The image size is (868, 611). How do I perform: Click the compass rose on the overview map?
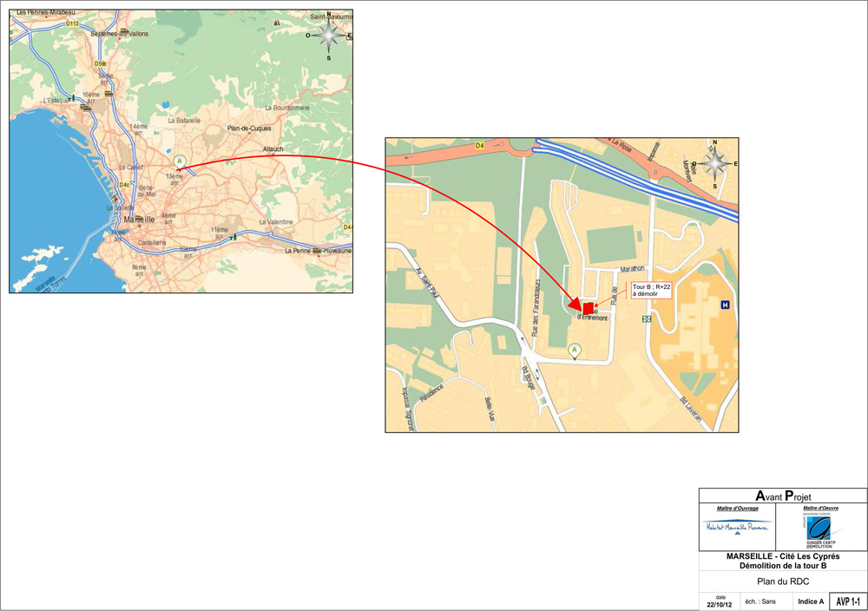[x=328, y=36]
